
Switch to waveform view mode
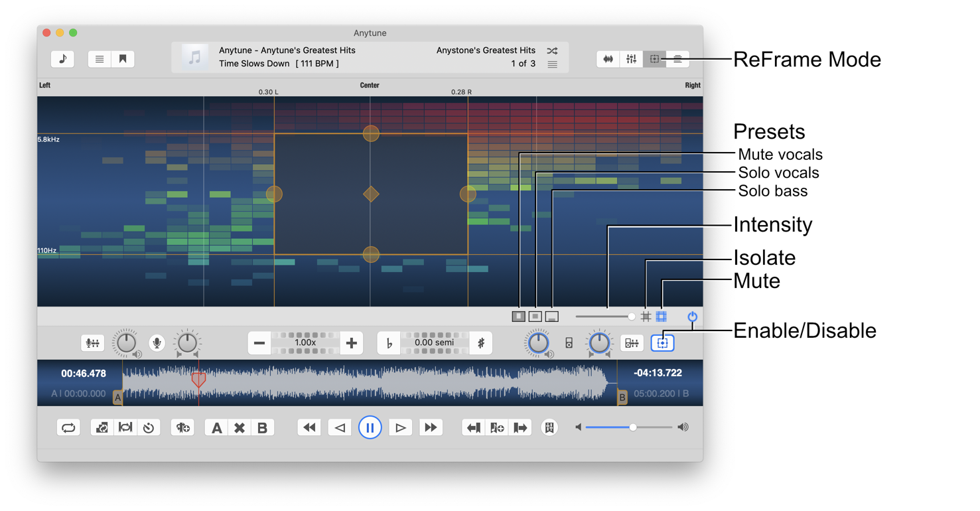[608, 59]
